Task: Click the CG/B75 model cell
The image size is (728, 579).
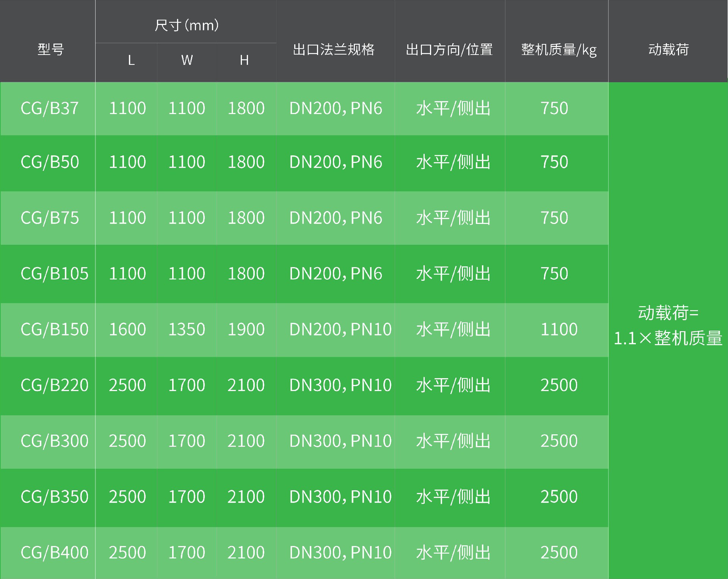Action: (x=50, y=218)
